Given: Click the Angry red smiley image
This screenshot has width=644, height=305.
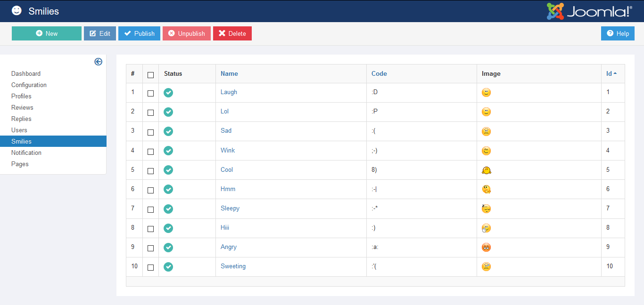Looking at the screenshot, I should pos(486,248).
